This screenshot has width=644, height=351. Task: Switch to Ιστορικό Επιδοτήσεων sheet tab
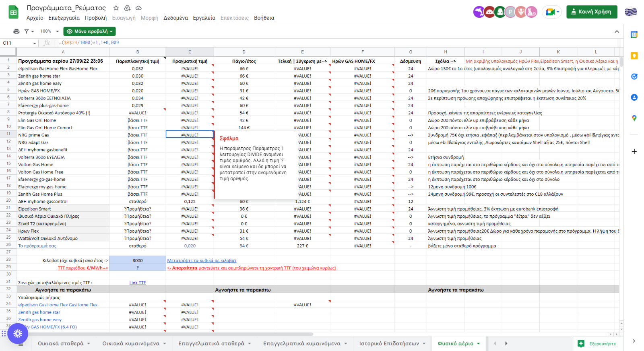point(389,344)
